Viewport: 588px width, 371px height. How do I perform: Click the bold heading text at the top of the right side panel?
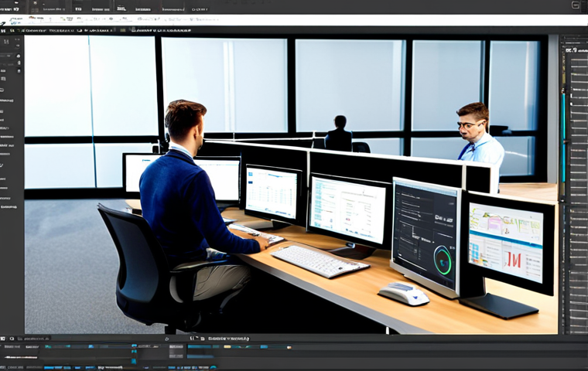point(576,49)
